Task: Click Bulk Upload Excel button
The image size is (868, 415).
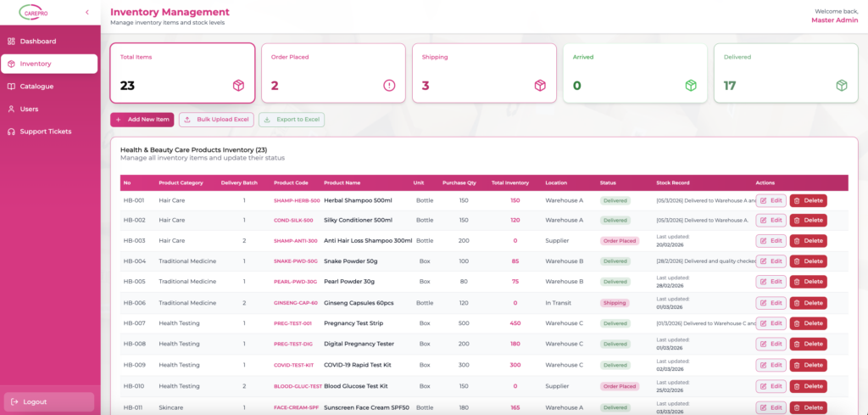Action: (215, 120)
